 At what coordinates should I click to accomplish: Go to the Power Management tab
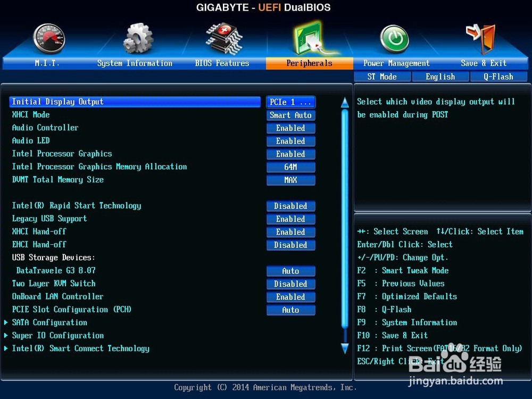[396, 63]
